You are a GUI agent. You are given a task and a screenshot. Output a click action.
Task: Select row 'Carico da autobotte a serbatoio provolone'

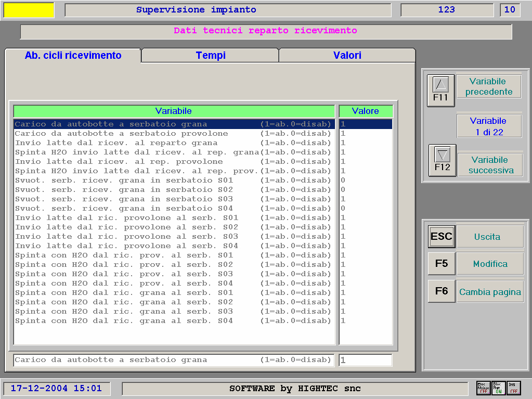(x=174, y=134)
